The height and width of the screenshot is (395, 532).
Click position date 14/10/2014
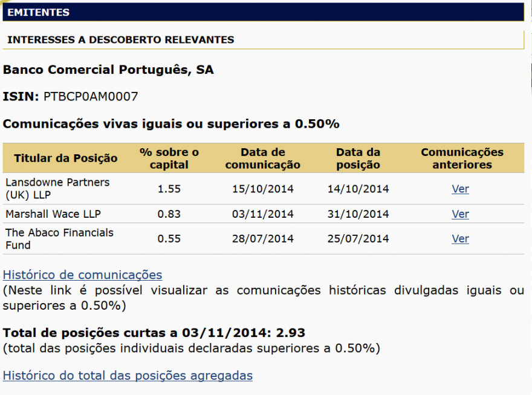(x=358, y=189)
